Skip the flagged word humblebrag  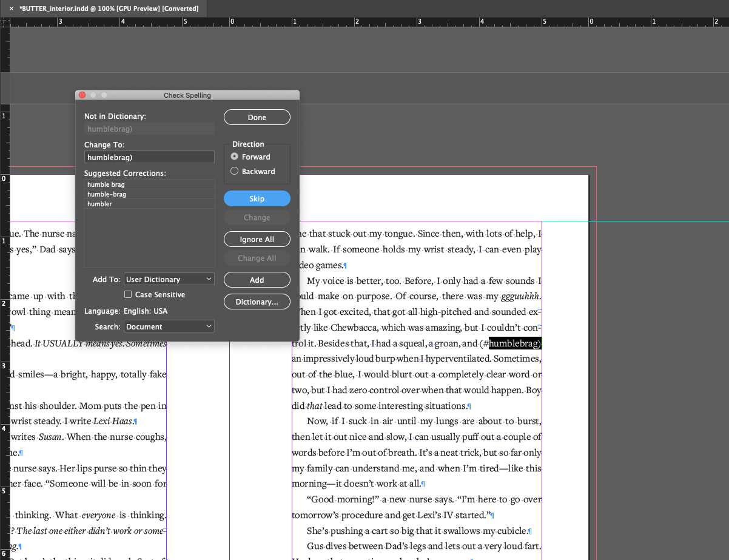(x=257, y=198)
